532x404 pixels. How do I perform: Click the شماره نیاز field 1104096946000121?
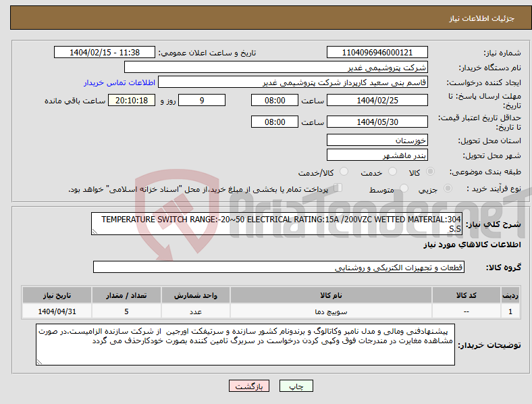tap(377, 52)
